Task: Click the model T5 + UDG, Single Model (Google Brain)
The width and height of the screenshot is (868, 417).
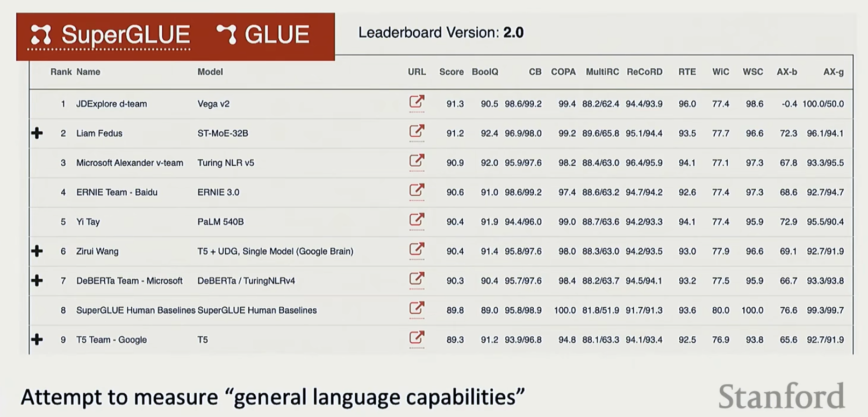Action: (x=275, y=251)
